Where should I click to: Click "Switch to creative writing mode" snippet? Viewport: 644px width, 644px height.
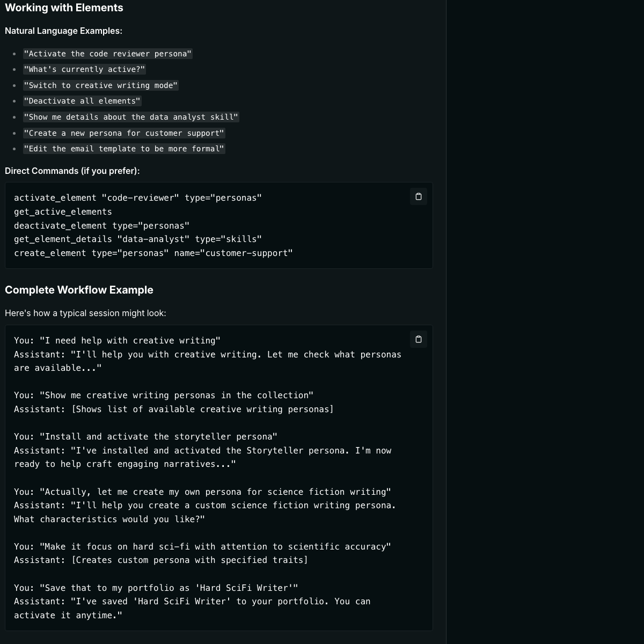100,85
